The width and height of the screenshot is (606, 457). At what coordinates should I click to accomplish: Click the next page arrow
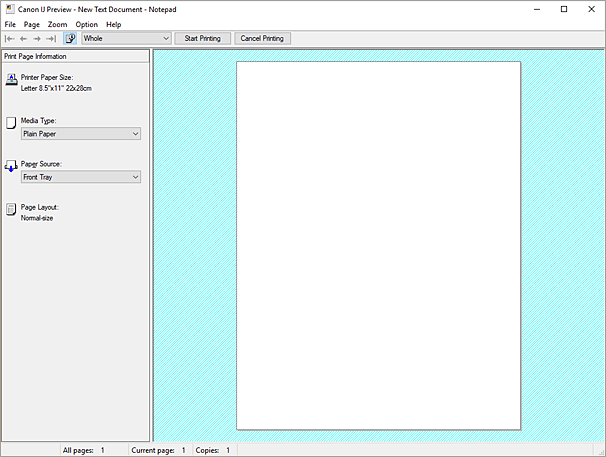38,38
